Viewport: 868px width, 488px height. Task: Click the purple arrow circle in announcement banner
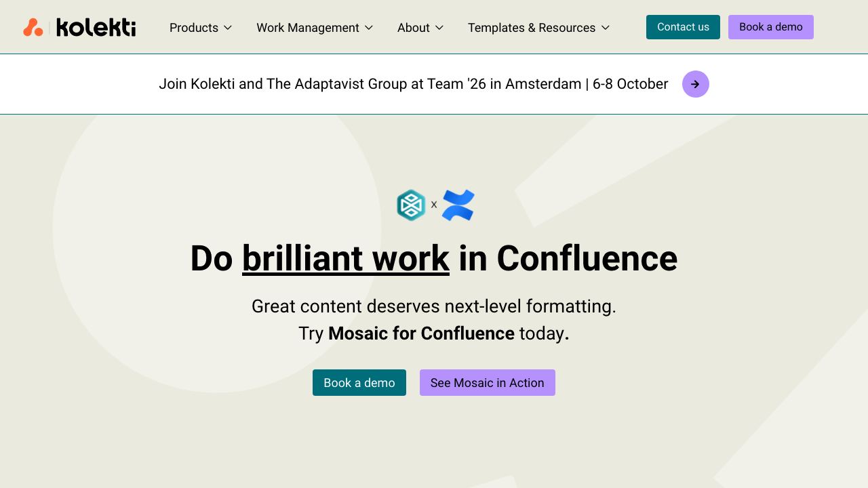pos(696,84)
